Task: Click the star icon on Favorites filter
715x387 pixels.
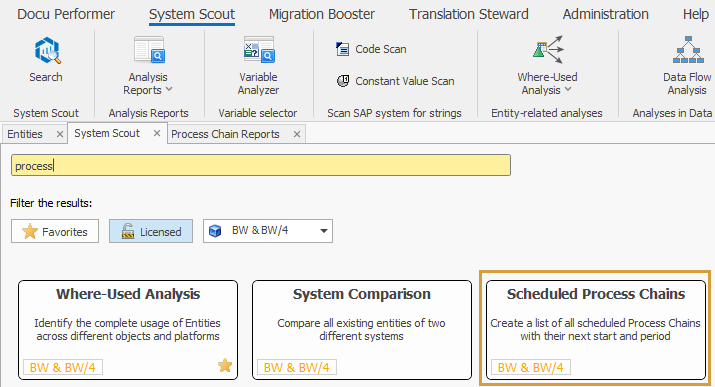Action: click(30, 232)
